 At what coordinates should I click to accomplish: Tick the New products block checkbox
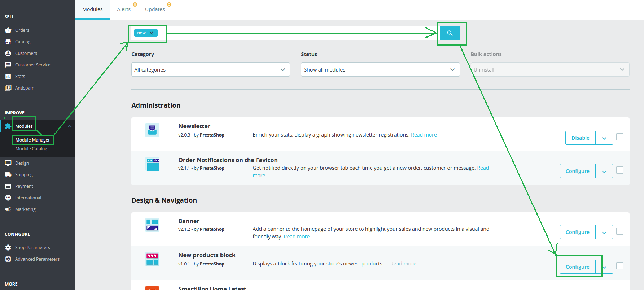pyautogui.click(x=620, y=266)
